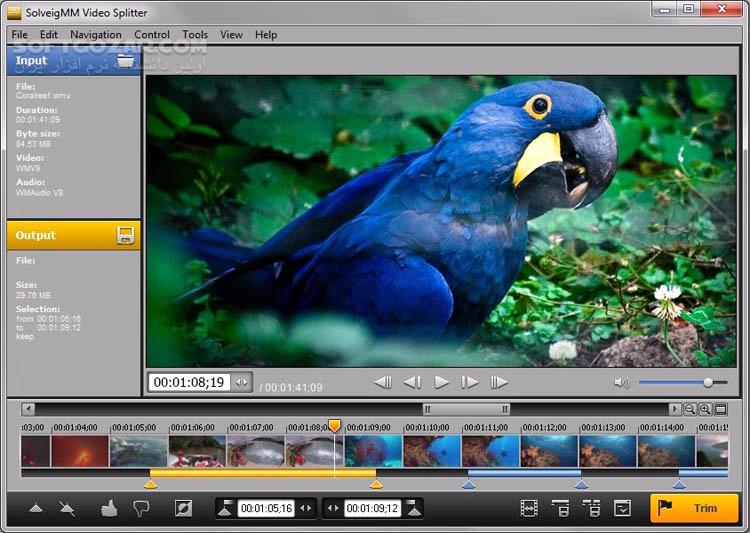Image resolution: width=750 pixels, height=533 pixels.
Task: Open the View menu
Action: (x=231, y=34)
